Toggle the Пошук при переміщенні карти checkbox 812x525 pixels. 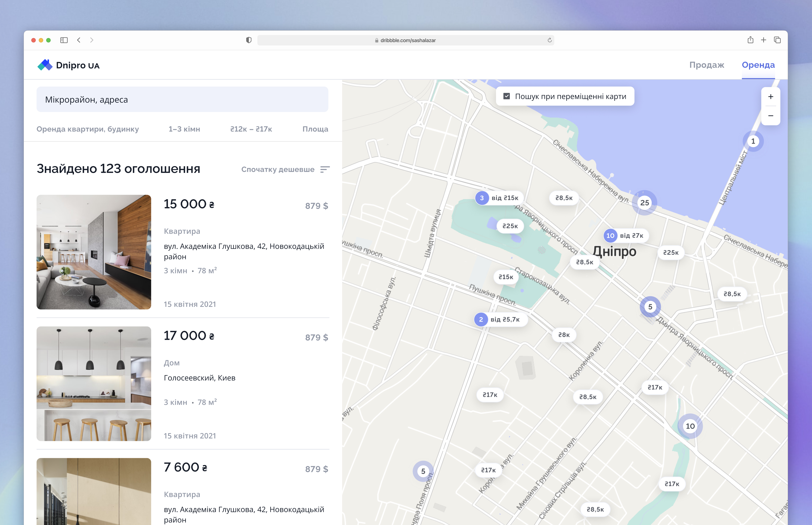tap(507, 97)
